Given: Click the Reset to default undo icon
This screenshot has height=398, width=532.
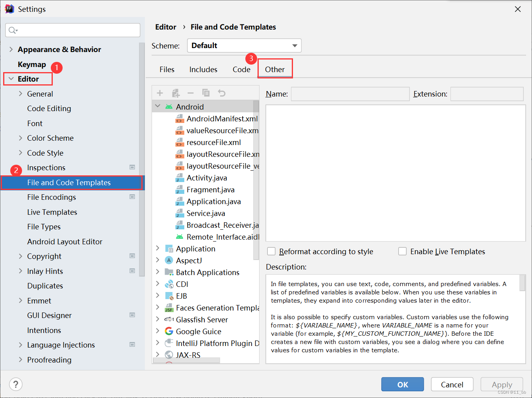Looking at the screenshot, I should [x=222, y=93].
